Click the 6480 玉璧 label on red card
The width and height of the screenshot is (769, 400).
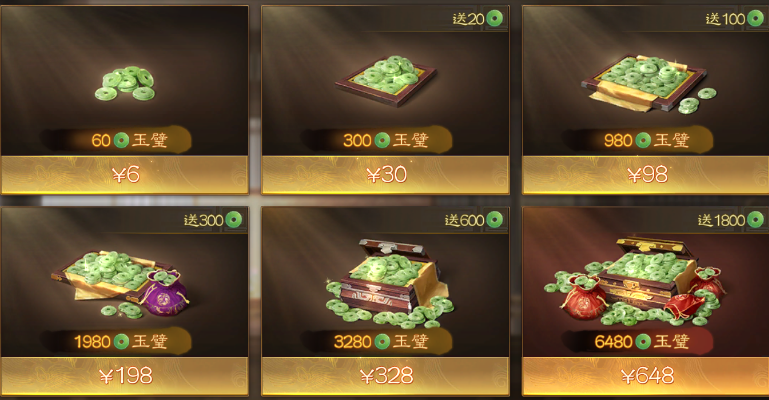pyautogui.click(x=642, y=341)
